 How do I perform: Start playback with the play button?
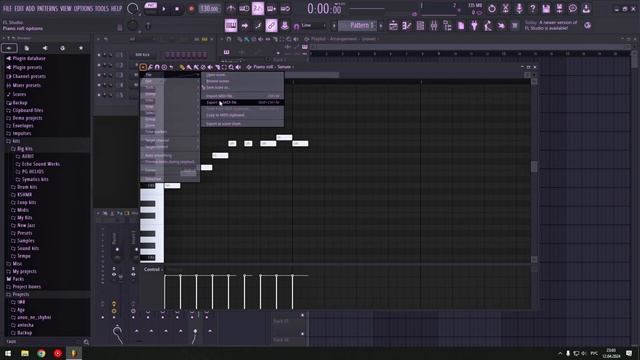tap(164, 9)
